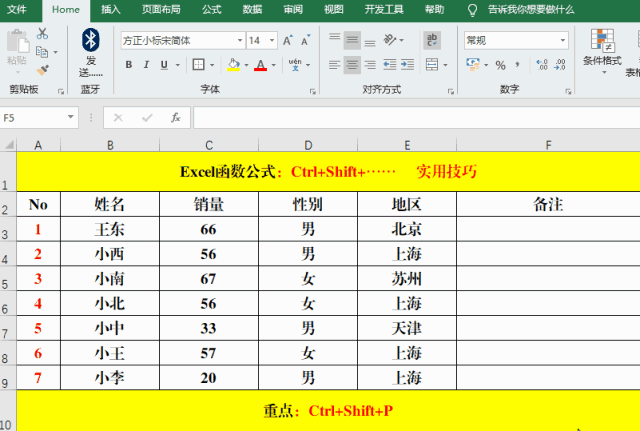Toggle Italic formatting
This screenshot has height=431, width=640.
click(147, 65)
